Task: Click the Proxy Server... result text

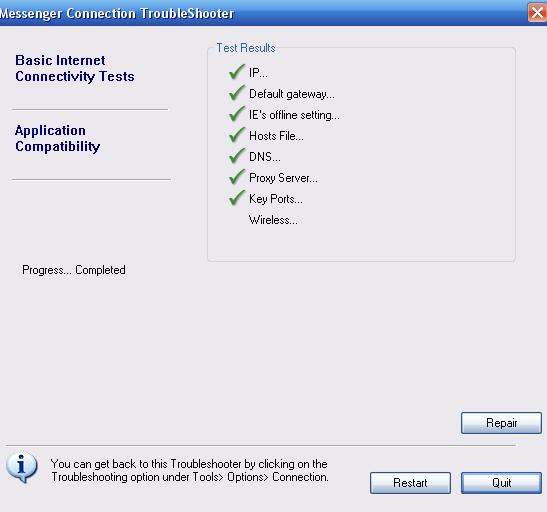Action: (x=283, y=178)
